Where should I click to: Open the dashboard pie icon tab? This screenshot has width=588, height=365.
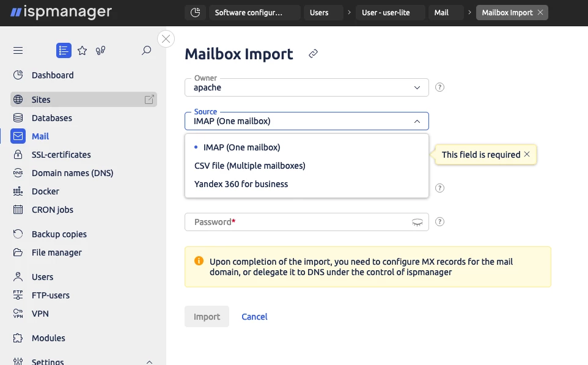click(196, 12)
